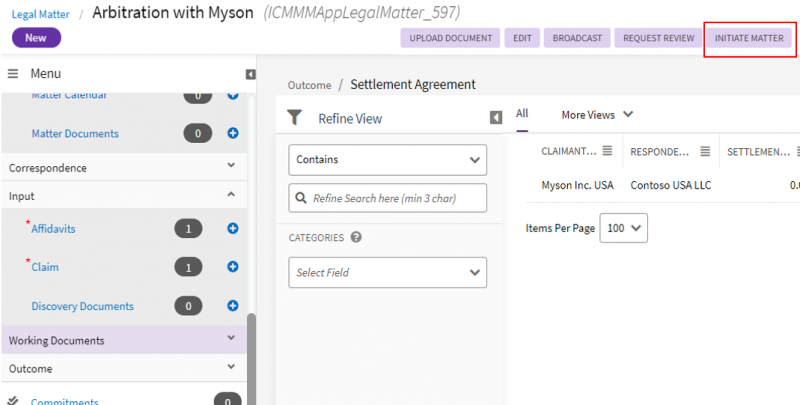Expand the Working Documents section

pos(231,337)
